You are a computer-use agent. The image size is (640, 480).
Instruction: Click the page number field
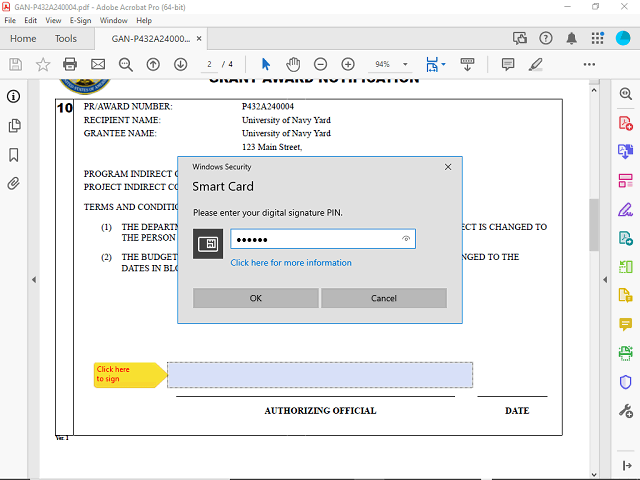(209, 64)
